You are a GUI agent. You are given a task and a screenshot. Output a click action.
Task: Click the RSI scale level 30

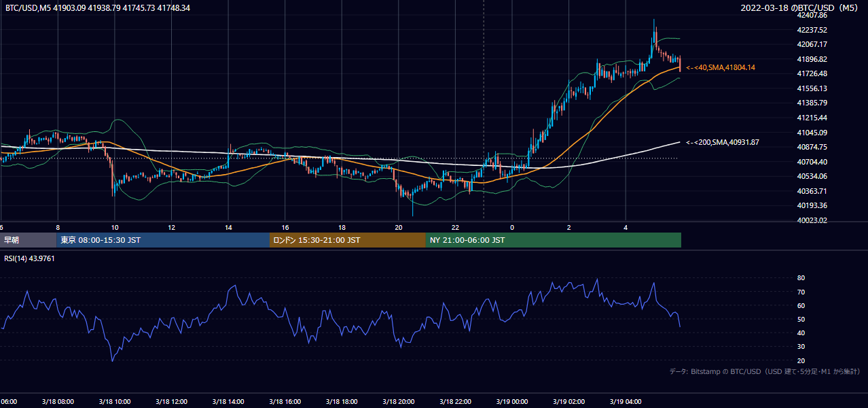click(x=801, y=347)
